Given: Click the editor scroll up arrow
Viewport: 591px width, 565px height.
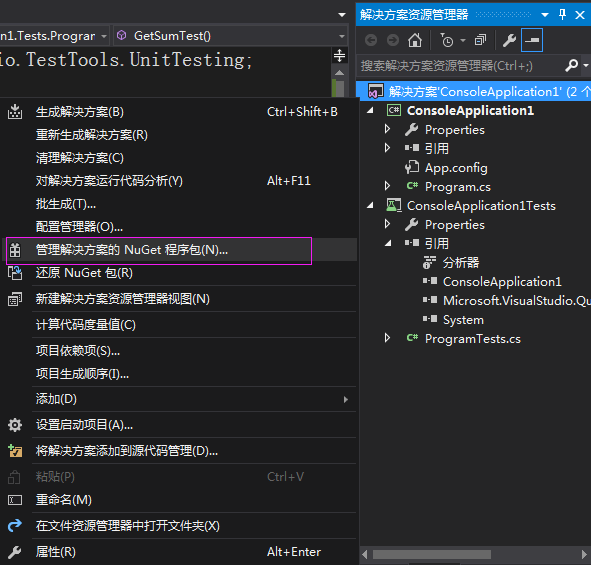Looking at the screenshot, I should point(339,72).
